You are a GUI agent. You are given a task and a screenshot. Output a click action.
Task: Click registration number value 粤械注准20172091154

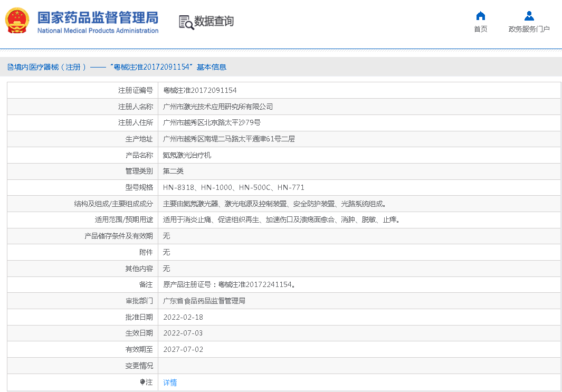click(x=200, y=91)
